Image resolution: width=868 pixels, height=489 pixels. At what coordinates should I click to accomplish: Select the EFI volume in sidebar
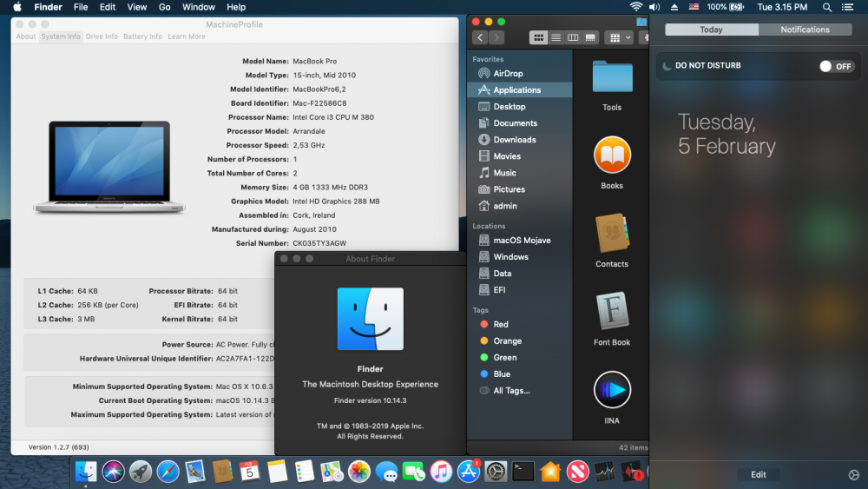pos(520,290)
